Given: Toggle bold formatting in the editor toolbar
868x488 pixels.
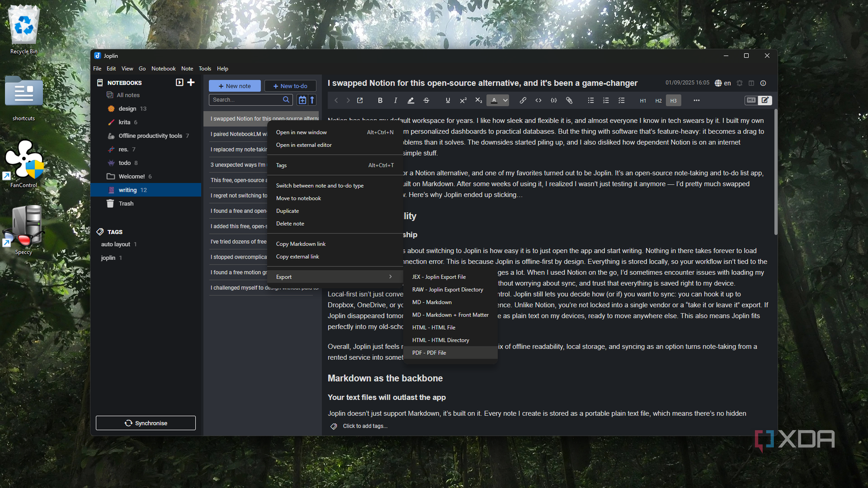Looking at the screenshot, I should point(380,100).
